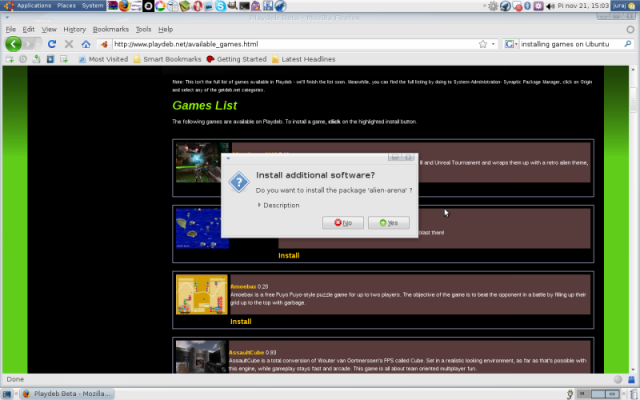This screenshot has width=640, height=400.
Task: Open the Most Visited bookmarks folder
Action: pos(103,59)
